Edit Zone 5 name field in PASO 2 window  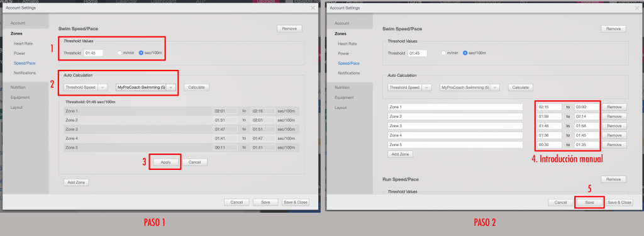455,145
